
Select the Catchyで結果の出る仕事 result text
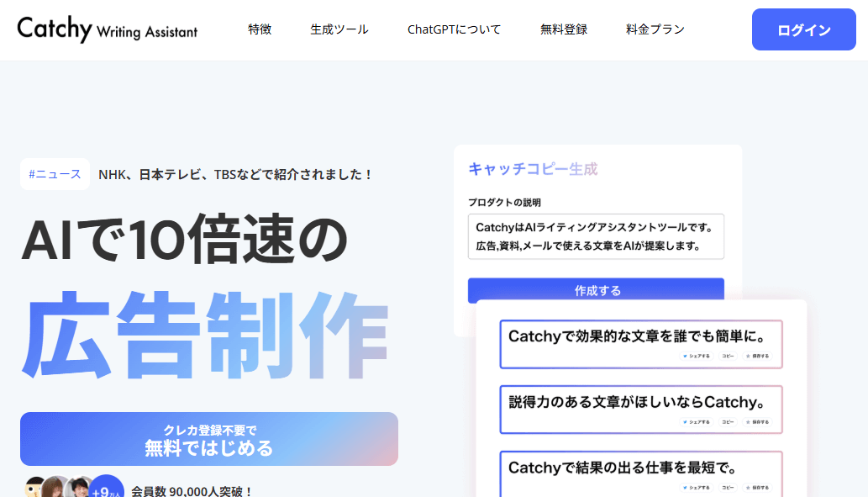pos(623,468)
